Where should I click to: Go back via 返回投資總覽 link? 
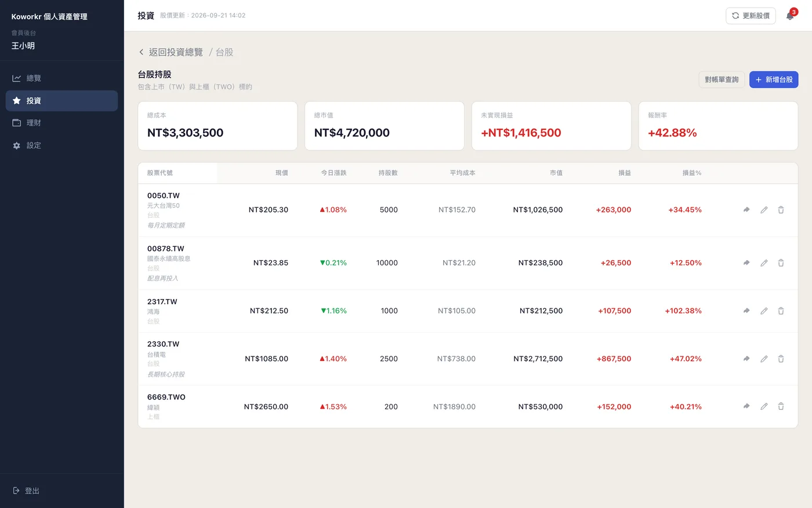pos(171,52)
